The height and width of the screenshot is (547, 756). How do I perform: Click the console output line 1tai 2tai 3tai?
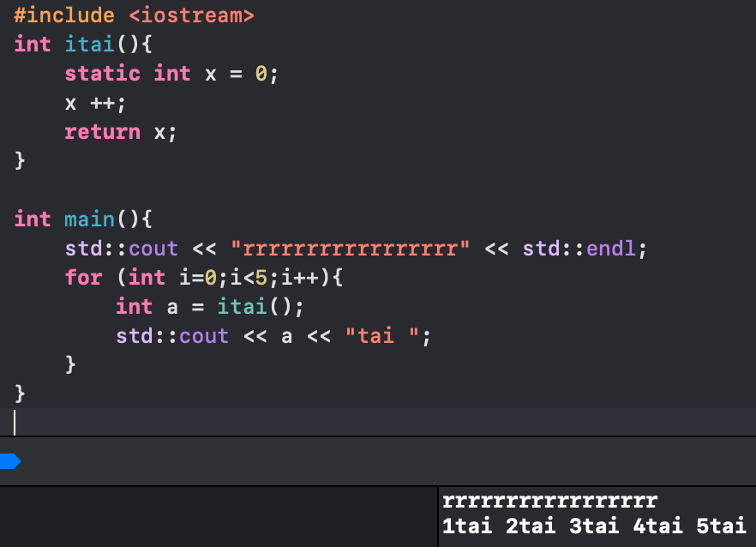click(x=594, y=526)
